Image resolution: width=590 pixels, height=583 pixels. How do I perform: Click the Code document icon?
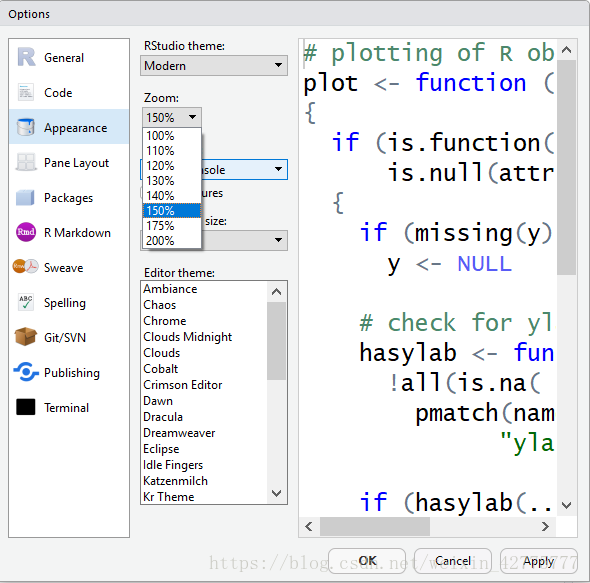tap(26, 92)
